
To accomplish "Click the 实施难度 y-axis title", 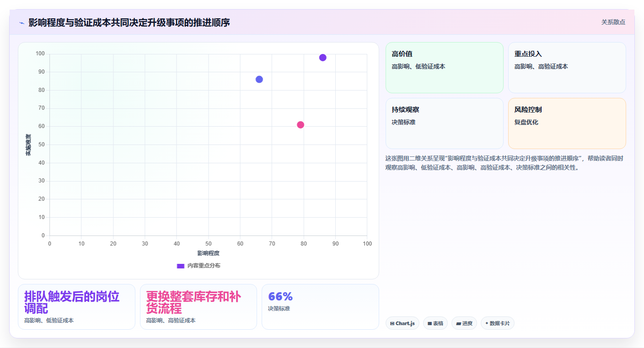I will pos(28,145).
